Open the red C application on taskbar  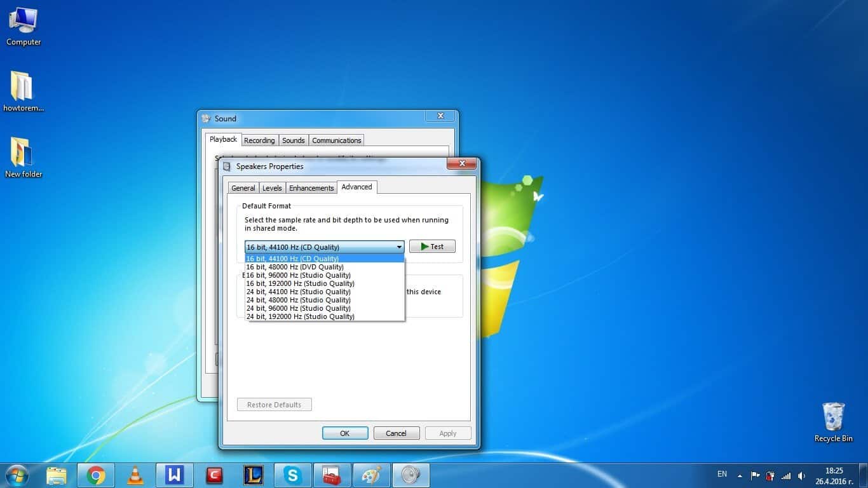[214, 475]
